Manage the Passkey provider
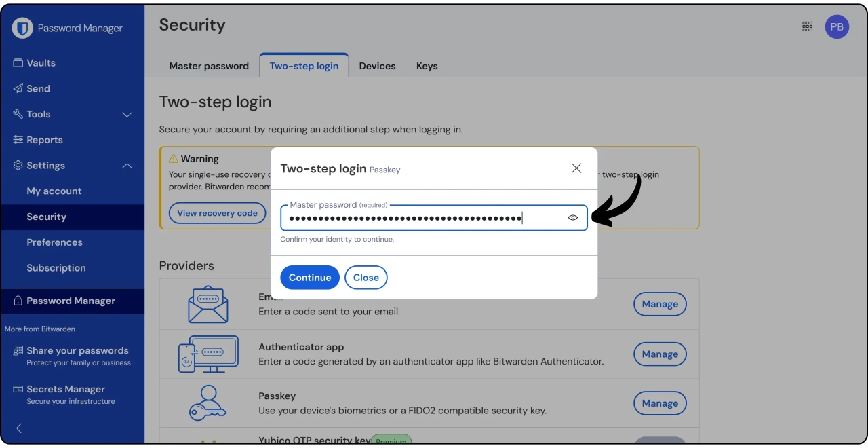 [x=660, y=403]
